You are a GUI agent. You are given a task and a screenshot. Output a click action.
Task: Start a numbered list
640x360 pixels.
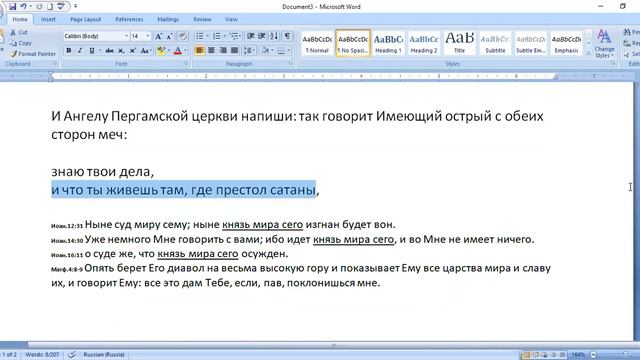pyautogui.click(x=217, y=36)
